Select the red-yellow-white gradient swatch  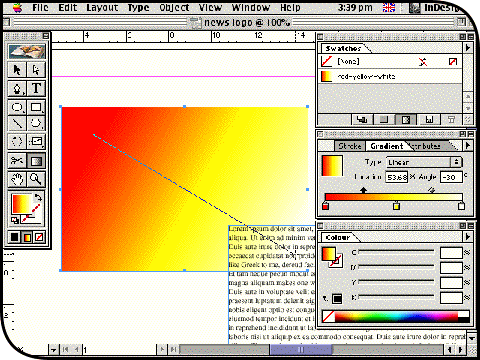click(390, 76)
